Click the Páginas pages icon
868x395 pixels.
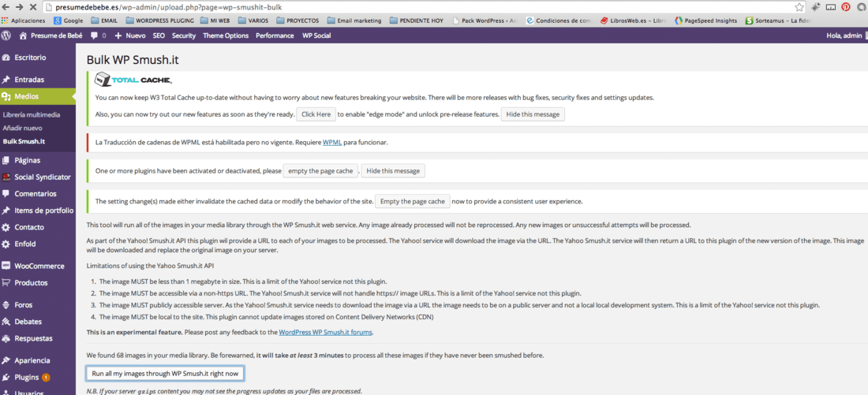pyautogui.click(x=6, y=160)
